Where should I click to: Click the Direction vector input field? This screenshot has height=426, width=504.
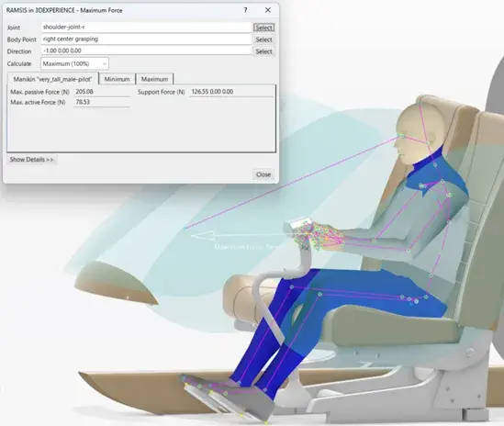[x=146, y=50]
